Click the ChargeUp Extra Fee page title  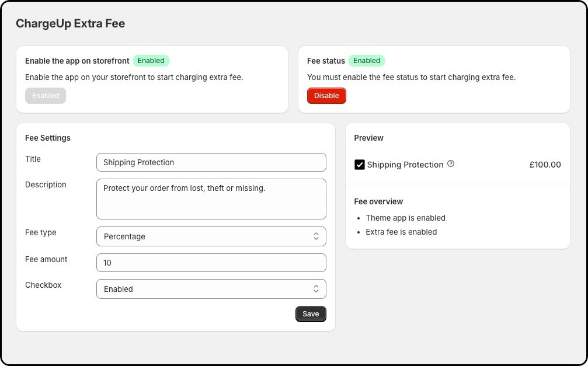(70, 23)
